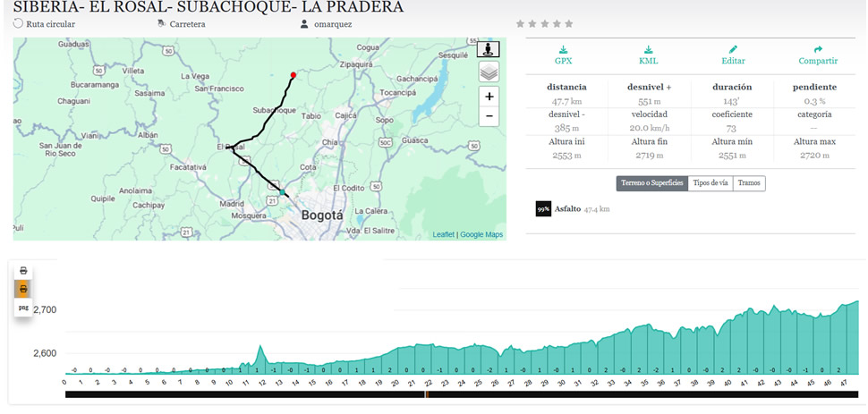868x414 pixels.
Task: Click the omarquez author name
Action: 334,24
